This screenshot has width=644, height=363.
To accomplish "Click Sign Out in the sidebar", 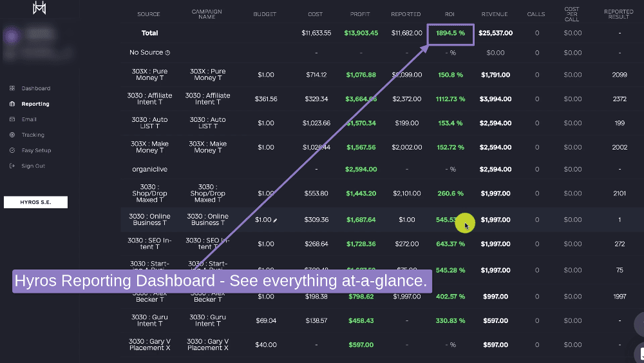I will coord(33,166).
